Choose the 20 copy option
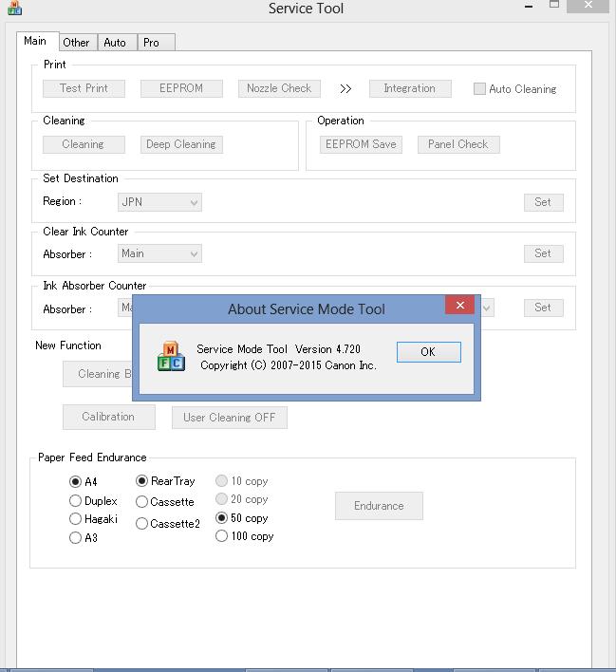This screenshot has height=672, width=616. click(221, 499)
